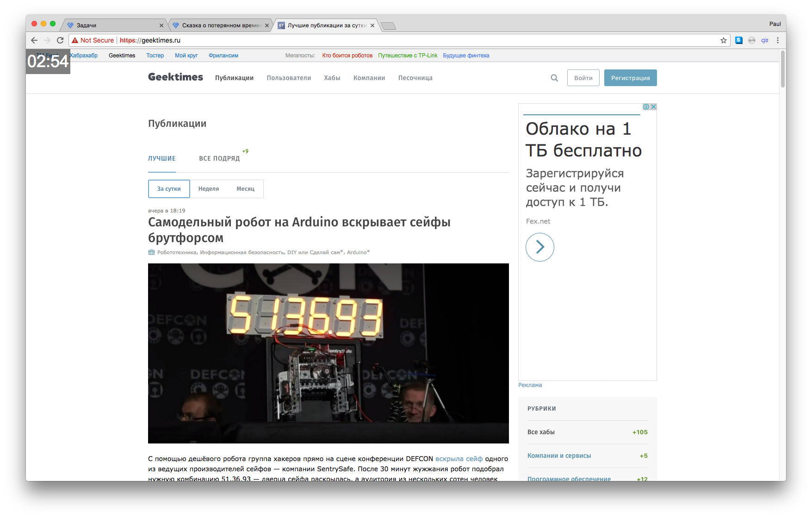Click the Информационная безопасность hub tag

click(x=242, y=252)
